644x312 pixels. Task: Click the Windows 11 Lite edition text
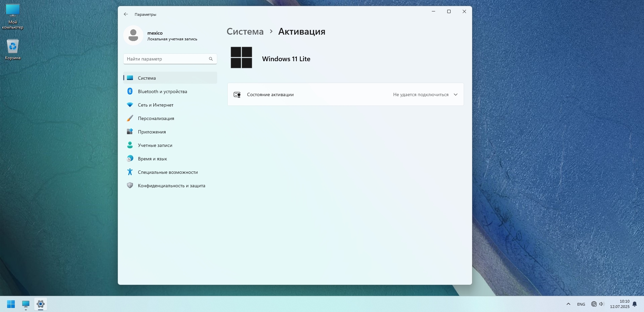tap(286, 59)
